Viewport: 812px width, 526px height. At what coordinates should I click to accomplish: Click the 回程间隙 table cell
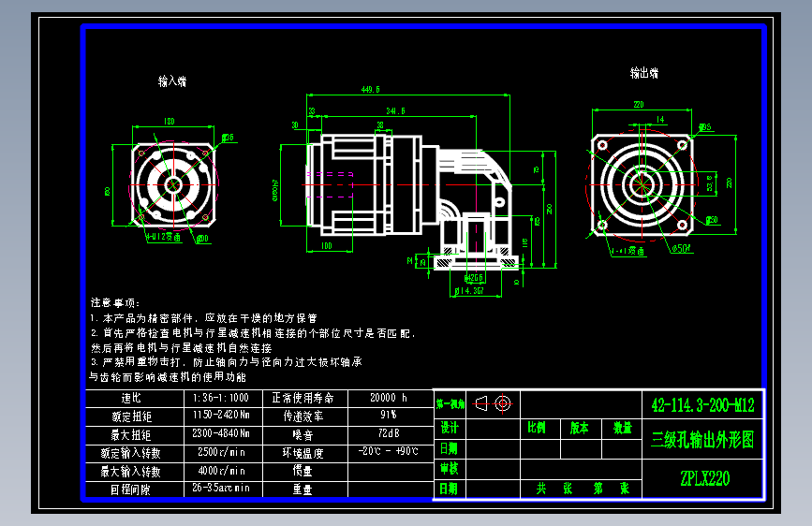point(134,489)
